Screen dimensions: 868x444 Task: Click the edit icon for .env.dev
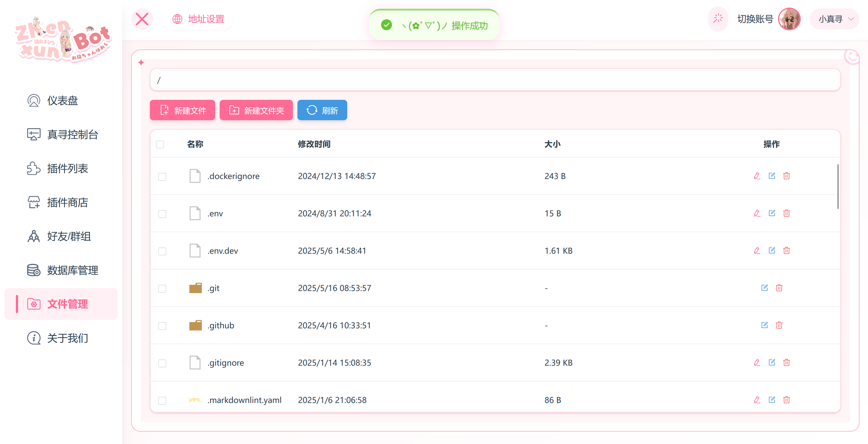pos(772,251)
